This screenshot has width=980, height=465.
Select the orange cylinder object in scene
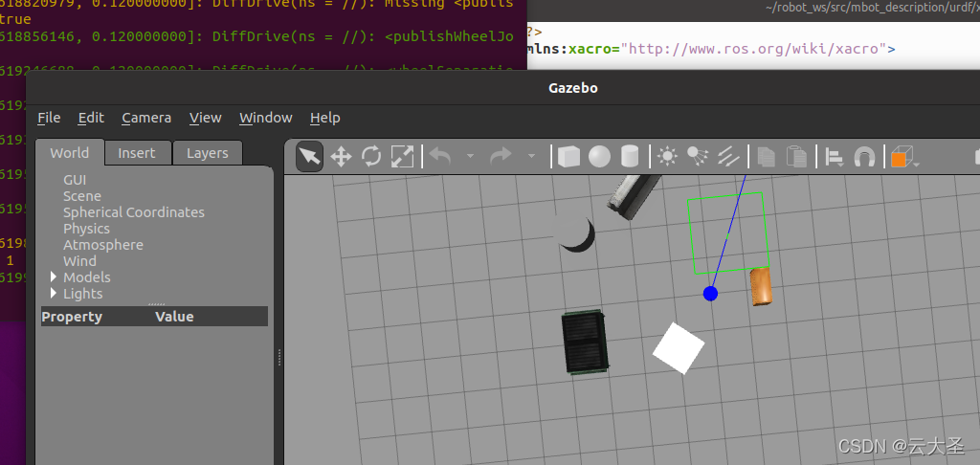point(761,286)
